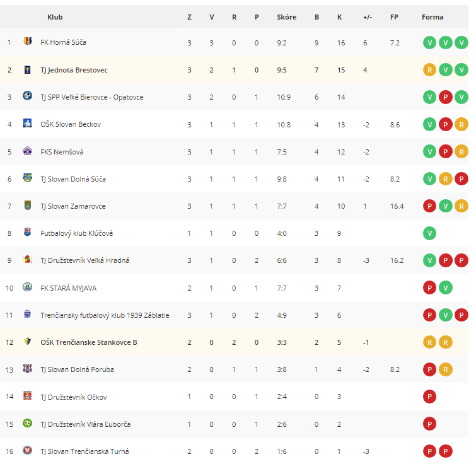Sort the table by Skóre column

tap(286, 17)
